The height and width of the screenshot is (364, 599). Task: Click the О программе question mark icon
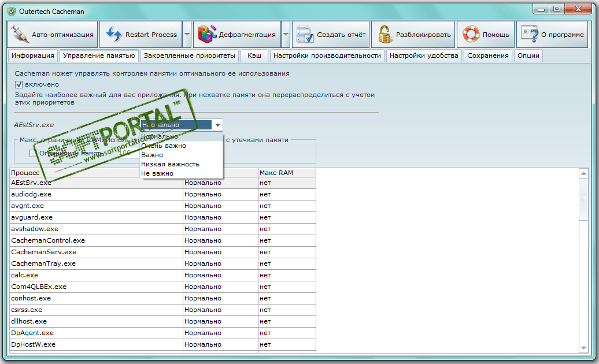(x=530, y=34)
